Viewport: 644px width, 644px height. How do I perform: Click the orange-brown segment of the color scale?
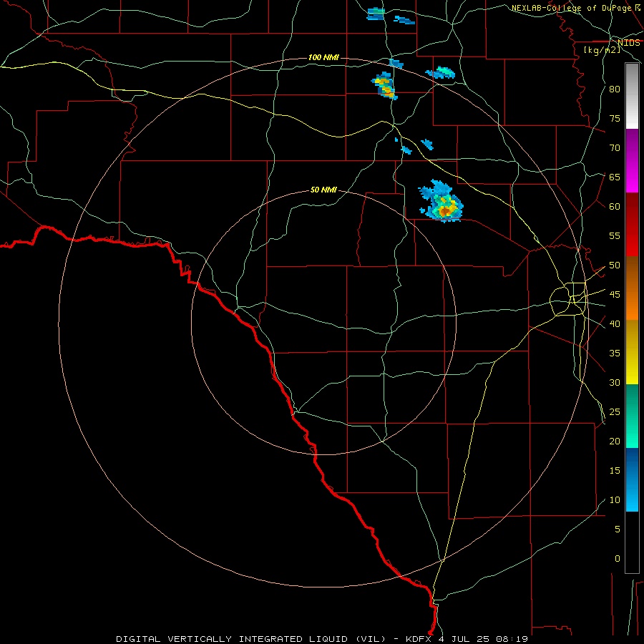click(632, 288)
